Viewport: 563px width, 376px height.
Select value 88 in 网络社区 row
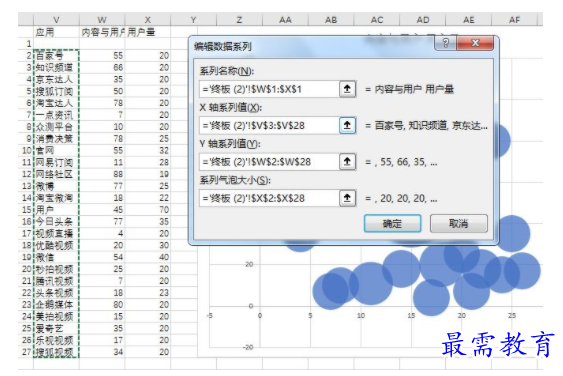click(x=102, y=174)
